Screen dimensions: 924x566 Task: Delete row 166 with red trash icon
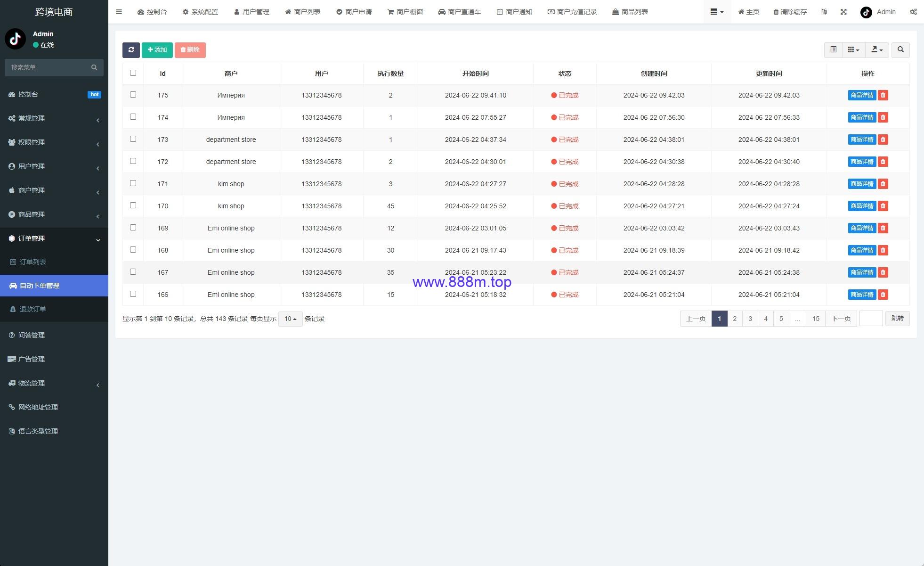click(x=883, y=295)
